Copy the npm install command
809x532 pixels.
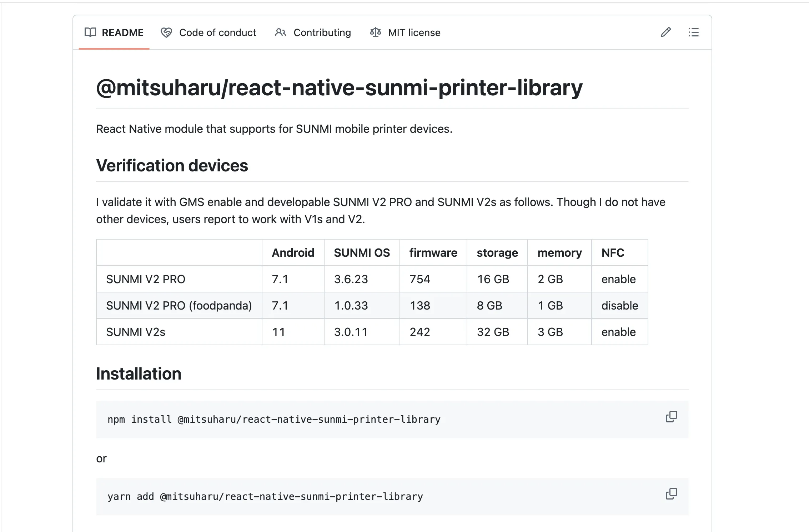pyautogui.click(x=671, y=417)
